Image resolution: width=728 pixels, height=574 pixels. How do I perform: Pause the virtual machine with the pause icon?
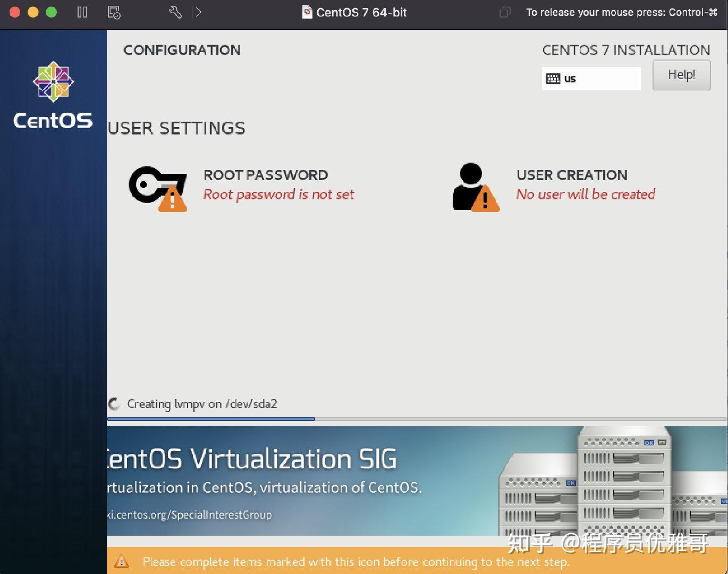pyautogui.click(x=82, y=12)
